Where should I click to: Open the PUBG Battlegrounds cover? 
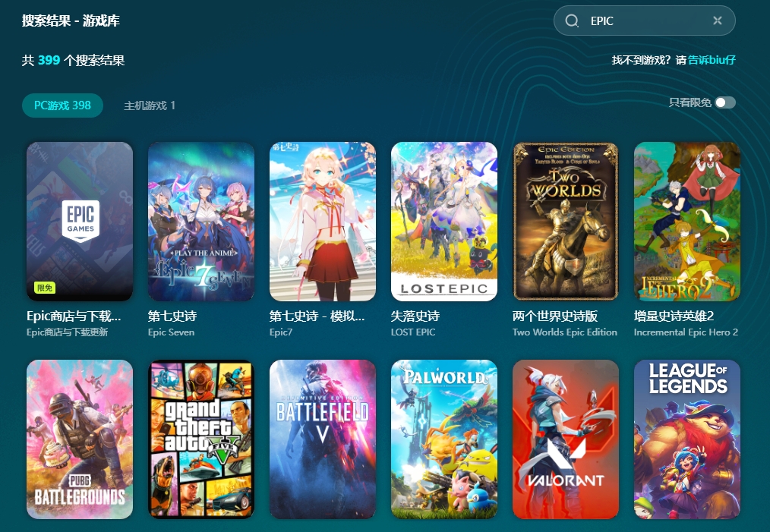(80, 439)
